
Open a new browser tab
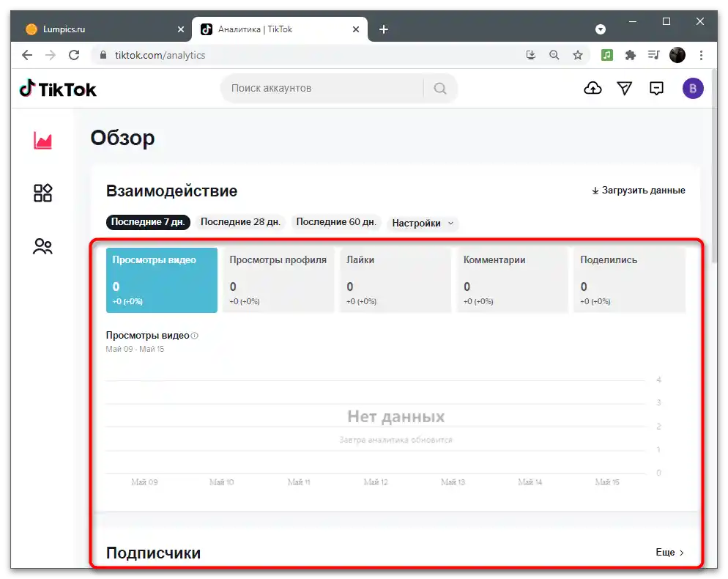point(384,29)
